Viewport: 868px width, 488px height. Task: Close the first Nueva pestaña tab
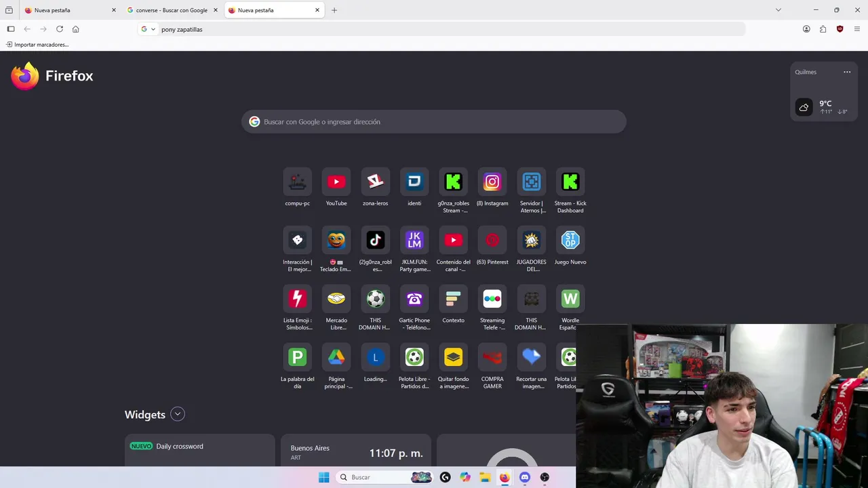[x=113, y=10]
